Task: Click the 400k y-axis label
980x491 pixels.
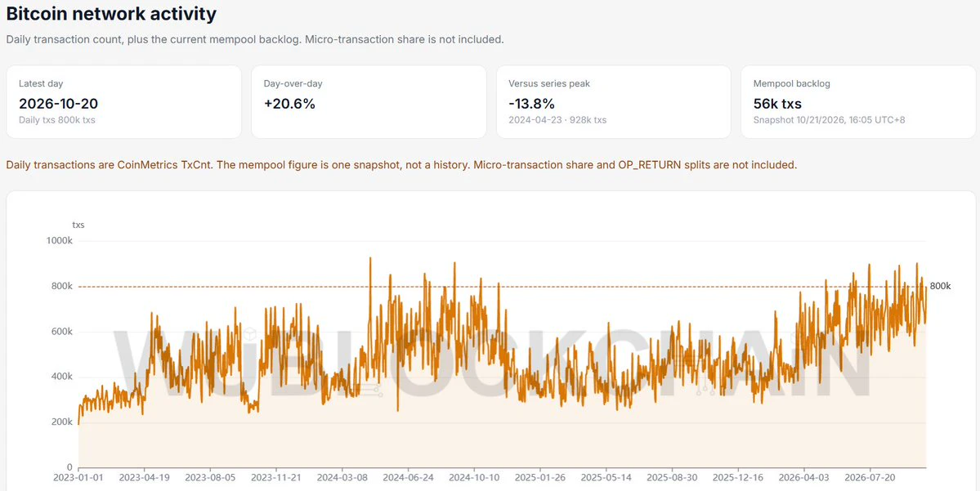Action: 62,377
